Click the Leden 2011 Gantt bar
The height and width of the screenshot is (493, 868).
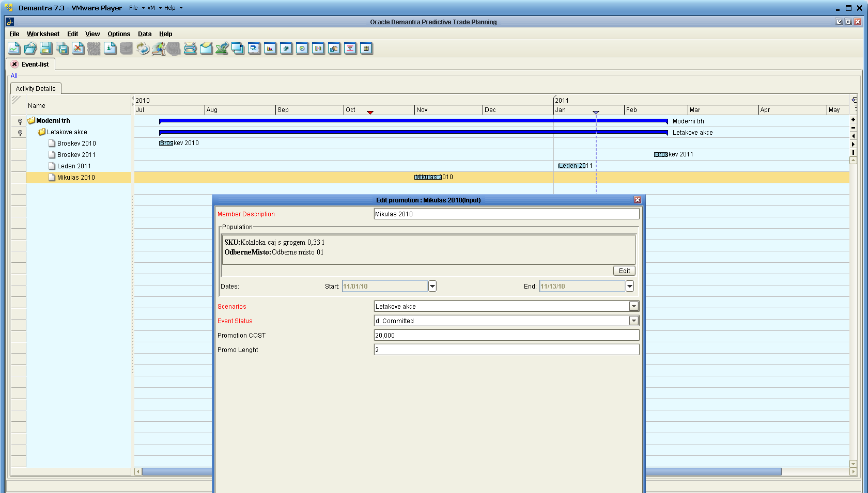pyautogui.click(x=572, y=166)
